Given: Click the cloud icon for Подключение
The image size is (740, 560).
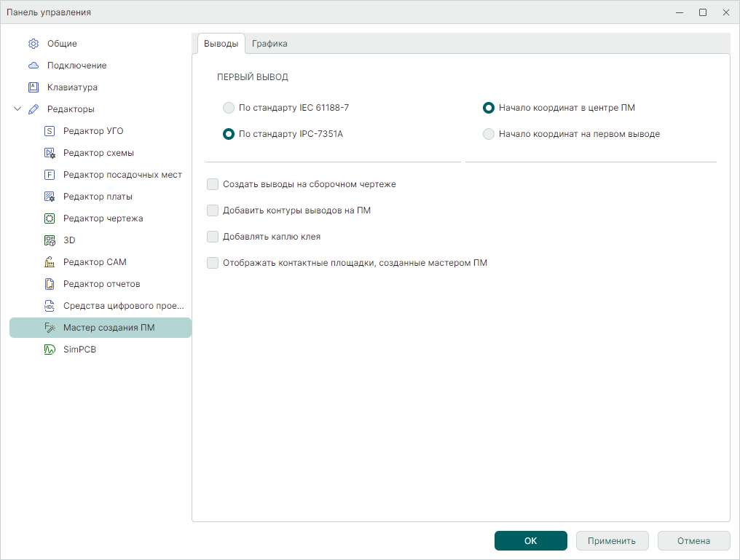Looking at the screenshot, I should pos(33,66).
